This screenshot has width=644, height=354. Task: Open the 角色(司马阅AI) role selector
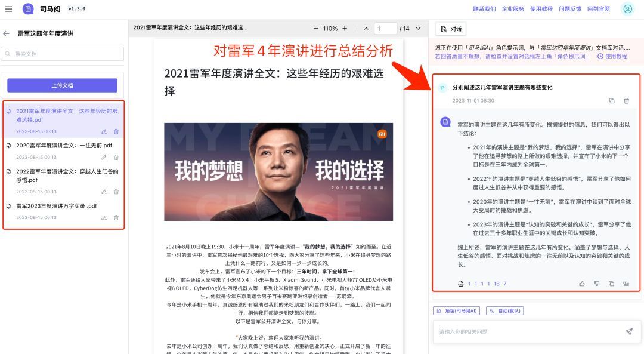tap(456, 311)
